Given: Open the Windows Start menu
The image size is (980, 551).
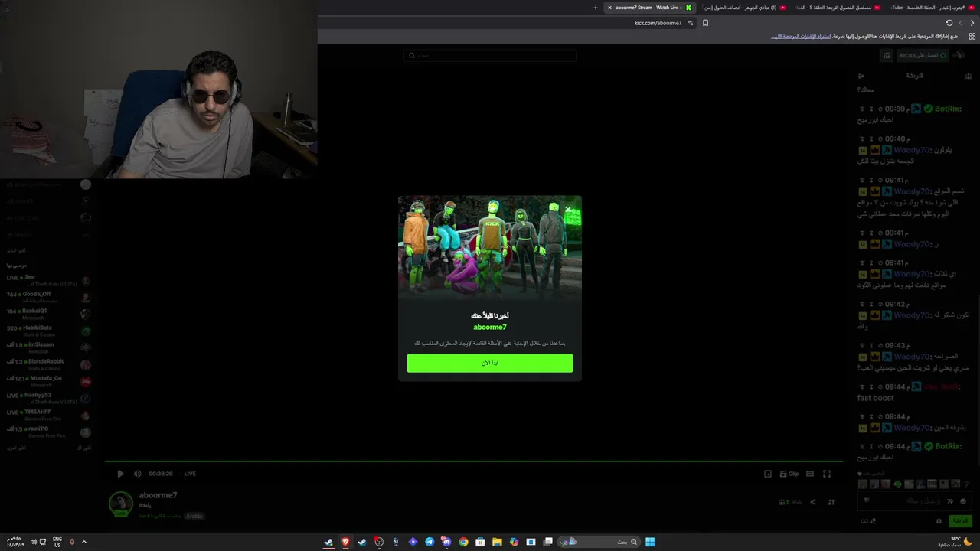Looking at the screenshot, I should click(x=650, y=542).
